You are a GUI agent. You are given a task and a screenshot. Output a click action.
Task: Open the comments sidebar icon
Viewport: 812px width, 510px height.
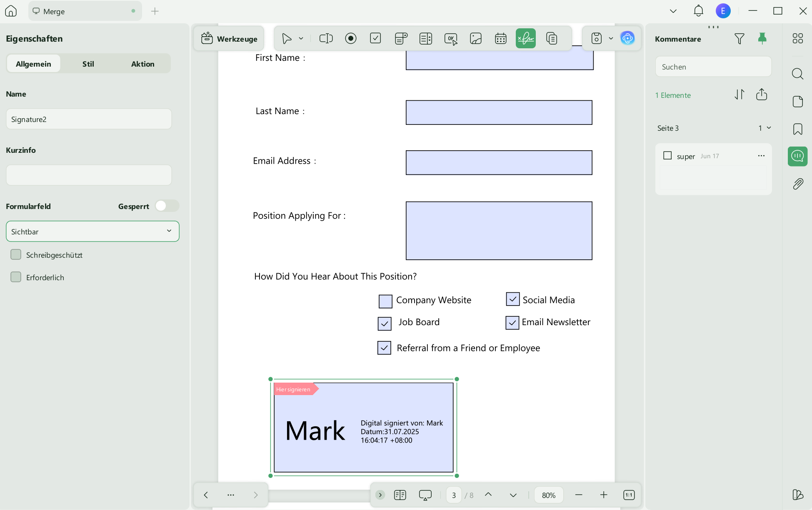point(797,157)
